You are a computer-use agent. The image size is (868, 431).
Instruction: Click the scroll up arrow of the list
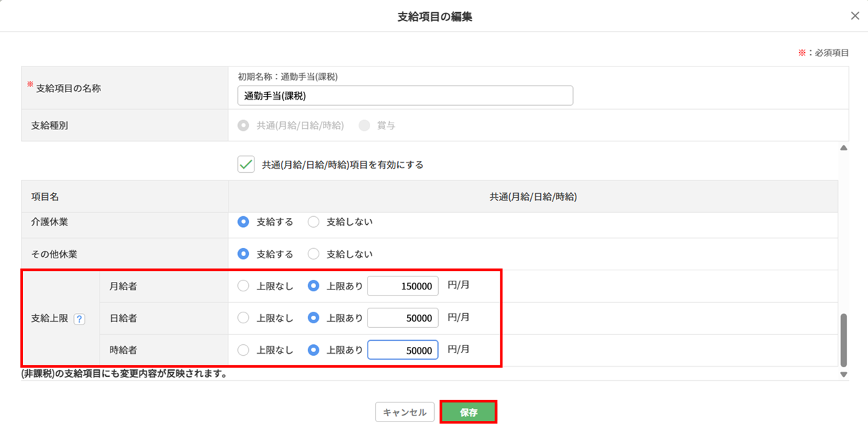844,148
